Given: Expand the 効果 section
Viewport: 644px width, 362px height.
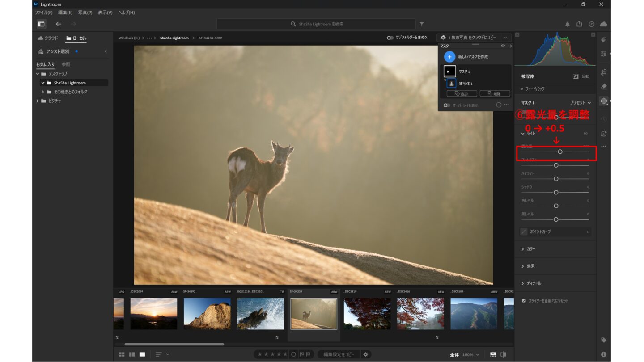Looking at the screenshot, I should [x=523, y=266].
